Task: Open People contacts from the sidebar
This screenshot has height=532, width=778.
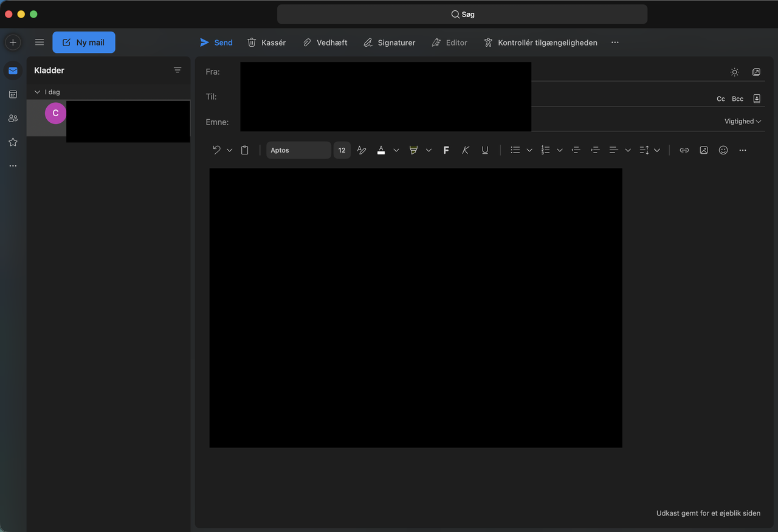Action: 13,118
